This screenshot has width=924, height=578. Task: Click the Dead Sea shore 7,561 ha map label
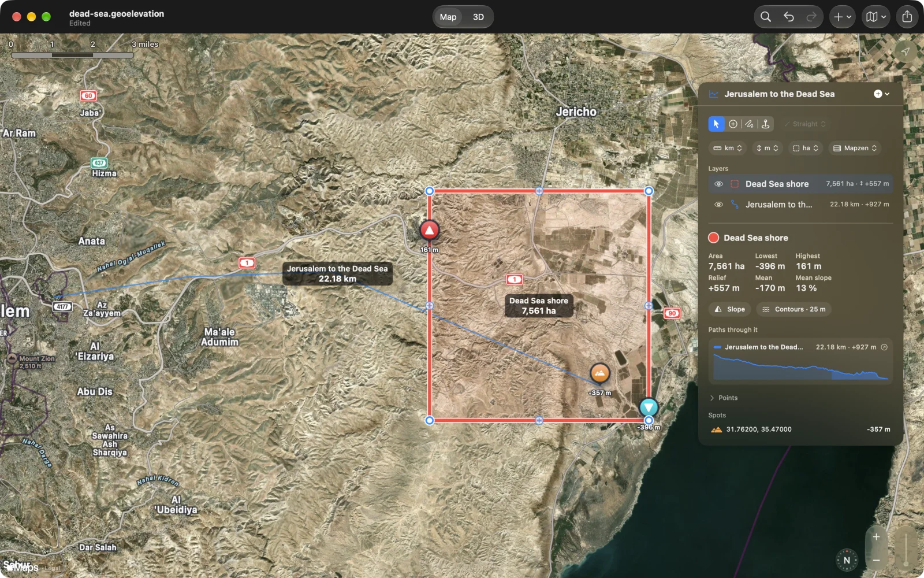[539, 306]
